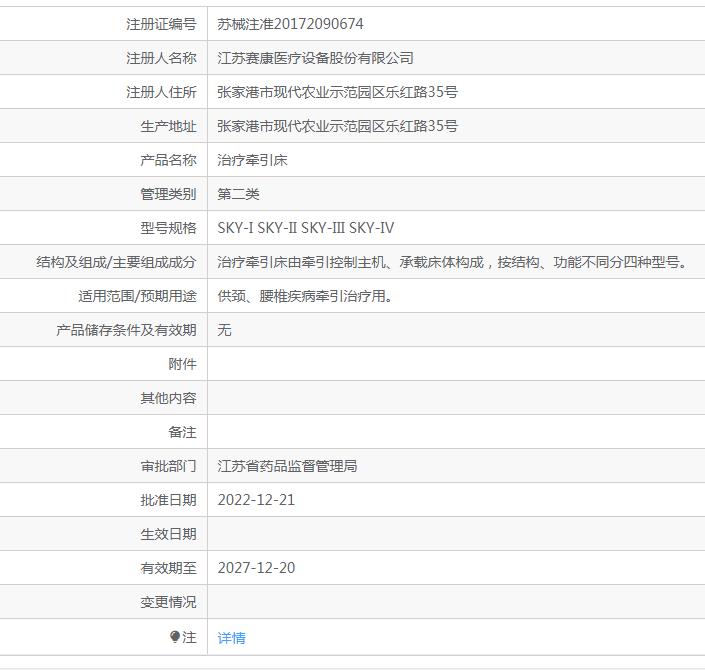This screenshot has height=670, width=705.
Task: Click the 型号规格 label
Action: [x=169, y=228]
